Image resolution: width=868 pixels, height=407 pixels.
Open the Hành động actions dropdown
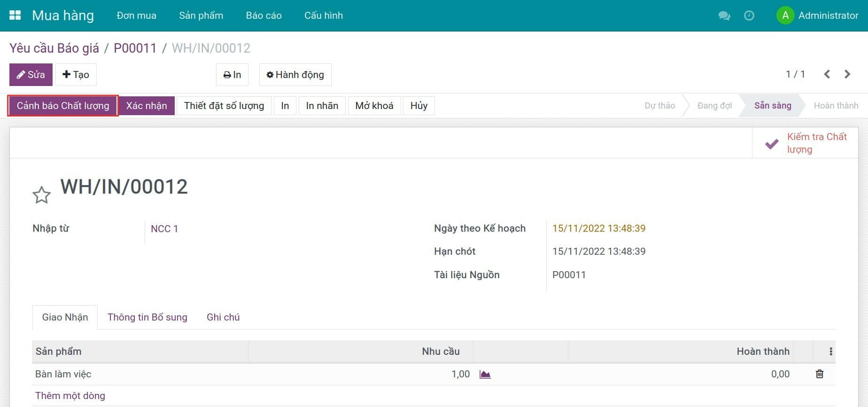[295, 75]
